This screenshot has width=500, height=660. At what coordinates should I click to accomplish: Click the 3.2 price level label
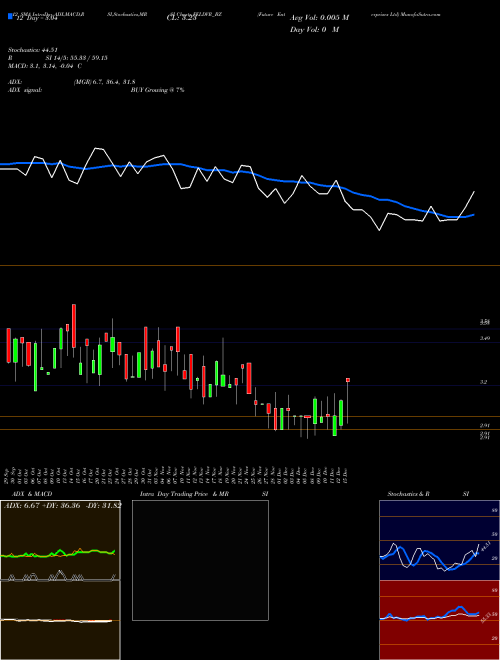(x=484, y=382)
